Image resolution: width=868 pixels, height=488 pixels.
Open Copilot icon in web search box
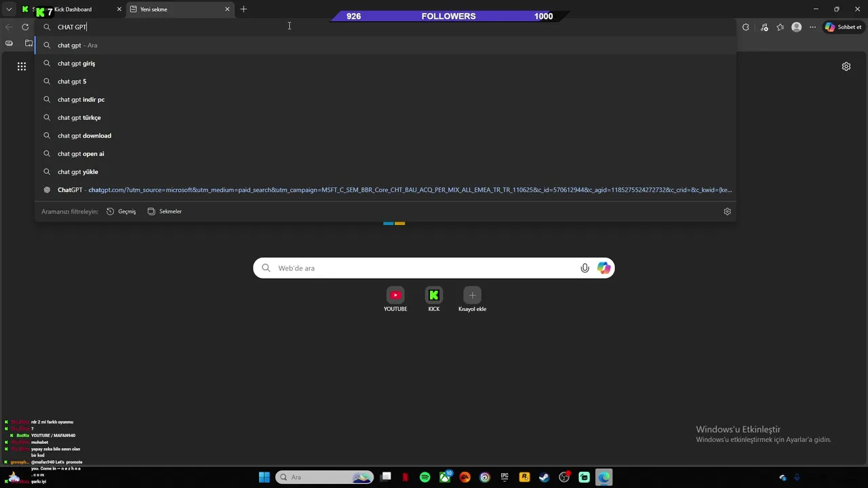click(x=604, y=268)
